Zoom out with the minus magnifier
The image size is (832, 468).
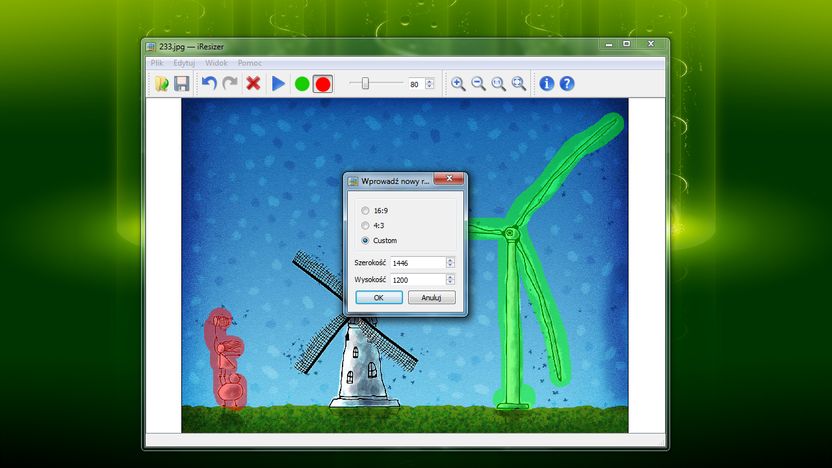[479, 84]
